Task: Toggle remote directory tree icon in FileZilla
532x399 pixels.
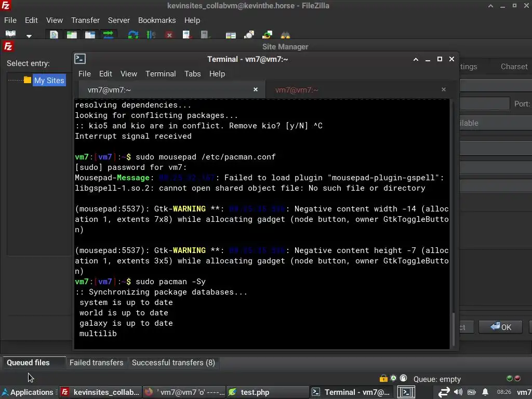Action: (x=90, y=34)
